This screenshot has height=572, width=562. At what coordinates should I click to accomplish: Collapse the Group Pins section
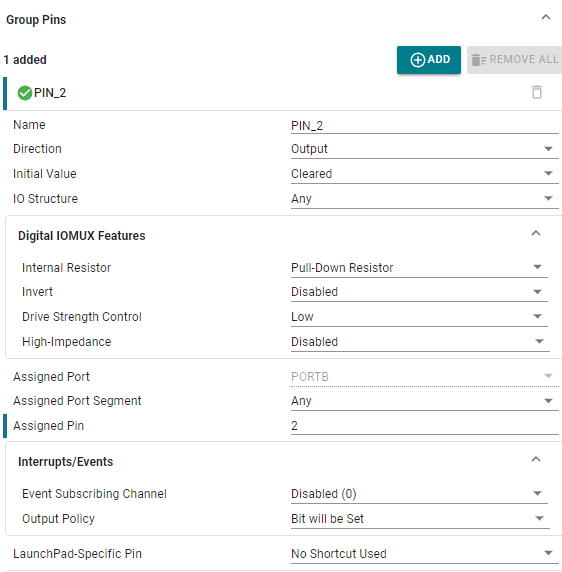pyautogui.click(x=546, y=18)
